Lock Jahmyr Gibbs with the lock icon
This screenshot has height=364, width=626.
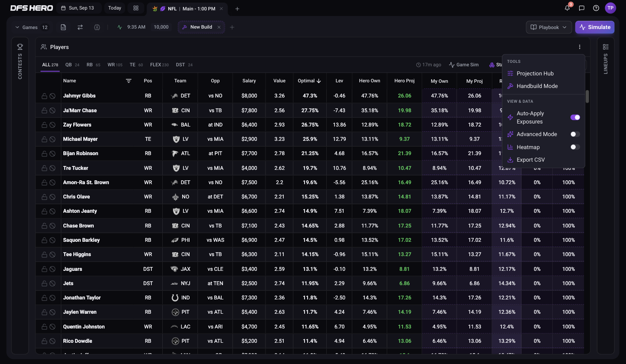44,96
